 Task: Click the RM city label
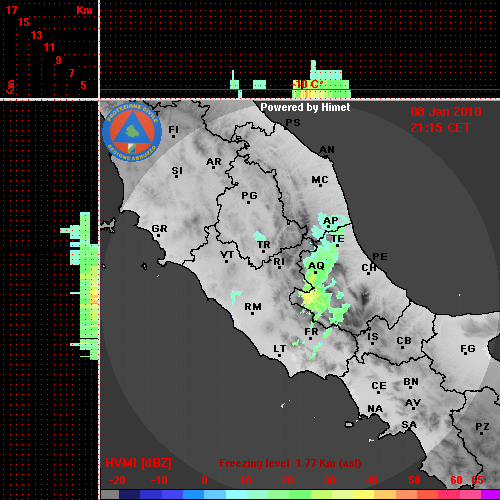tap(253, 307)
